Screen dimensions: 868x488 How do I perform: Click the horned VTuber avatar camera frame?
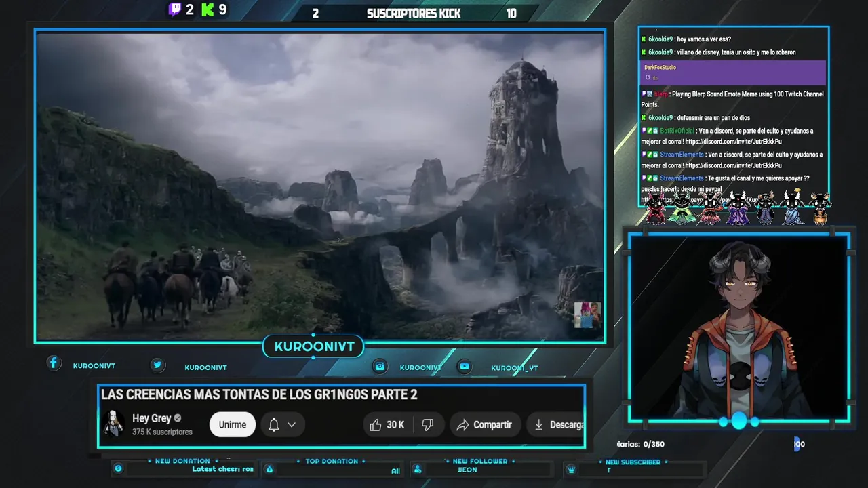point(739,328)
